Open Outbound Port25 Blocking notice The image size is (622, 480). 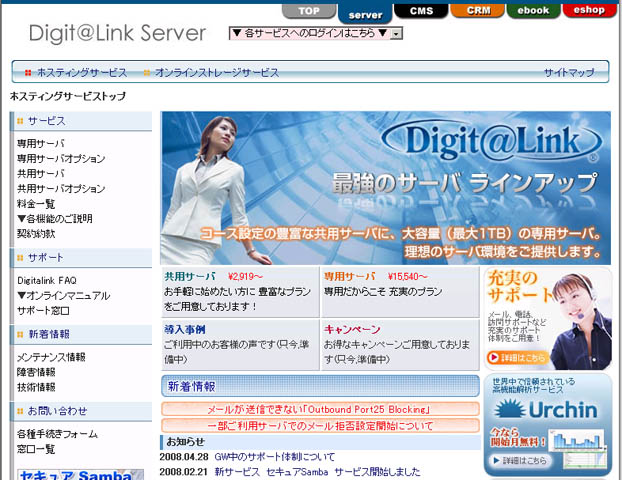point(320,409)
